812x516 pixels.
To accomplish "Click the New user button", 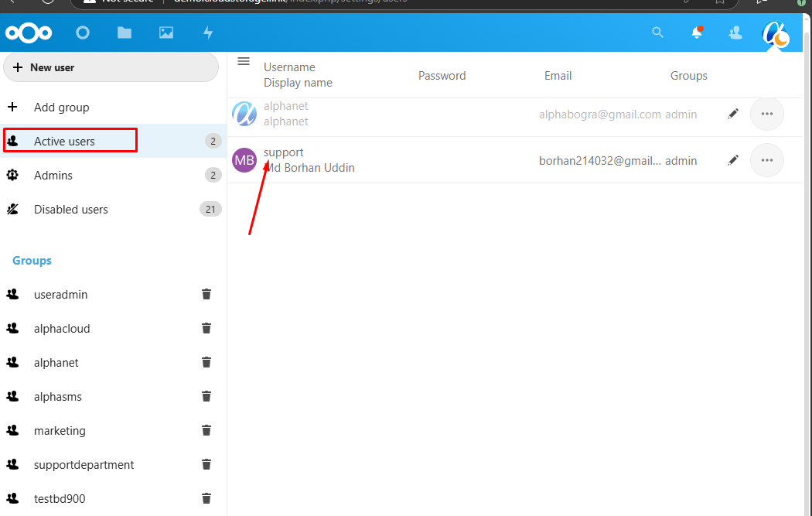I will (111, 67).
